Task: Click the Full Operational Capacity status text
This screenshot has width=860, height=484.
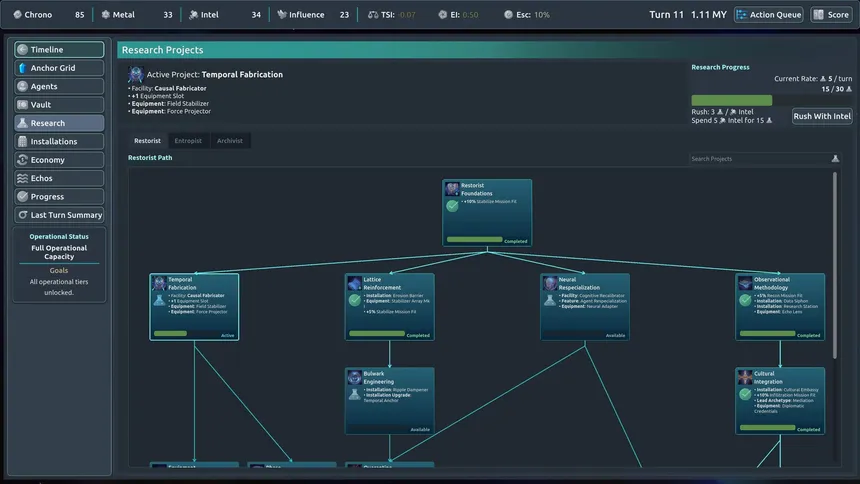Action: (59, 252)
